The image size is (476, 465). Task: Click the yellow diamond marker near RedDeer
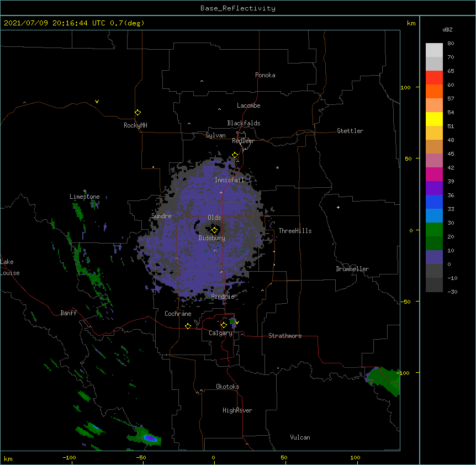click(235, 155)
